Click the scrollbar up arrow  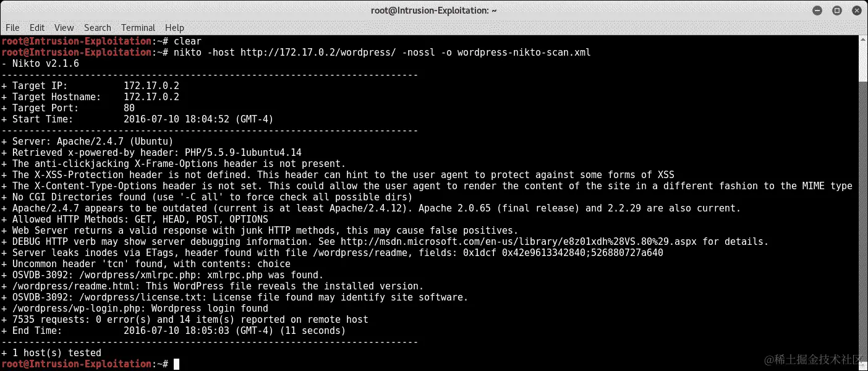click(863, 40)
